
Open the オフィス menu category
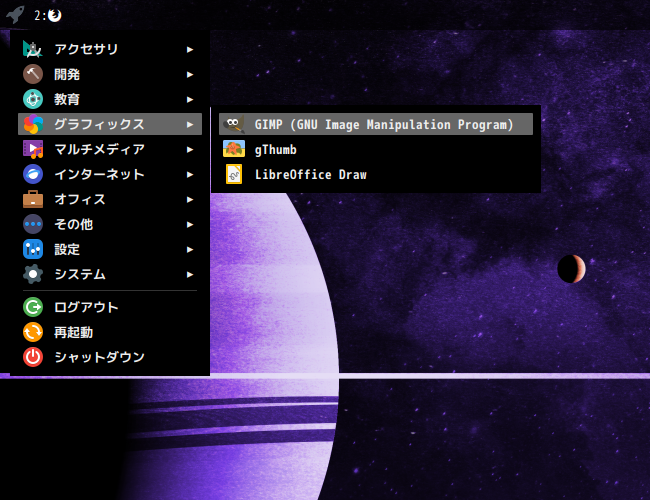[x=110, y=199]
